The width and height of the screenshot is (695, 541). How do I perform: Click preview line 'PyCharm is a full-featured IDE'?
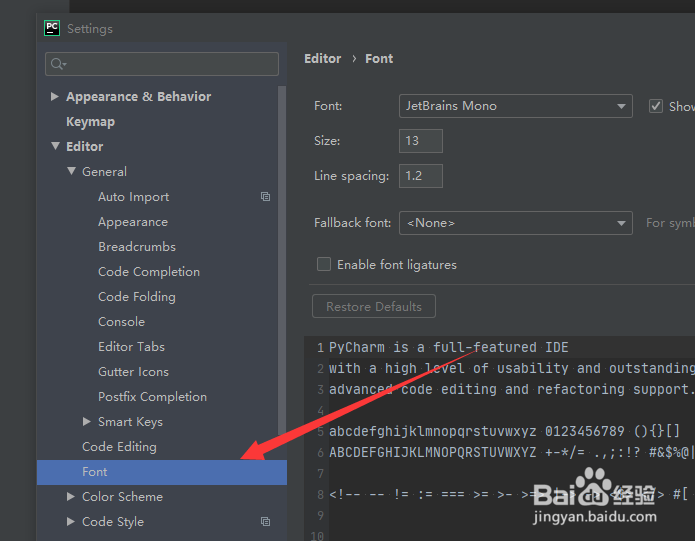449,347
